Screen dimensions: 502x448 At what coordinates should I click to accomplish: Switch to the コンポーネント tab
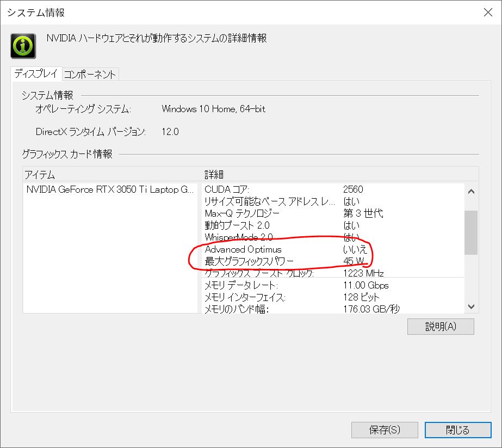click(x=90, y=75)
